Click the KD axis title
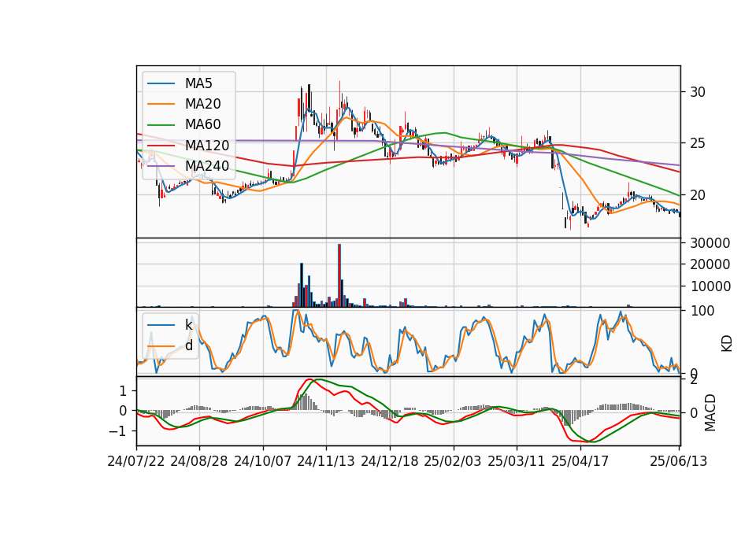Screen dimensions: 756x543 pyautogui.click(x=727, y=344)
